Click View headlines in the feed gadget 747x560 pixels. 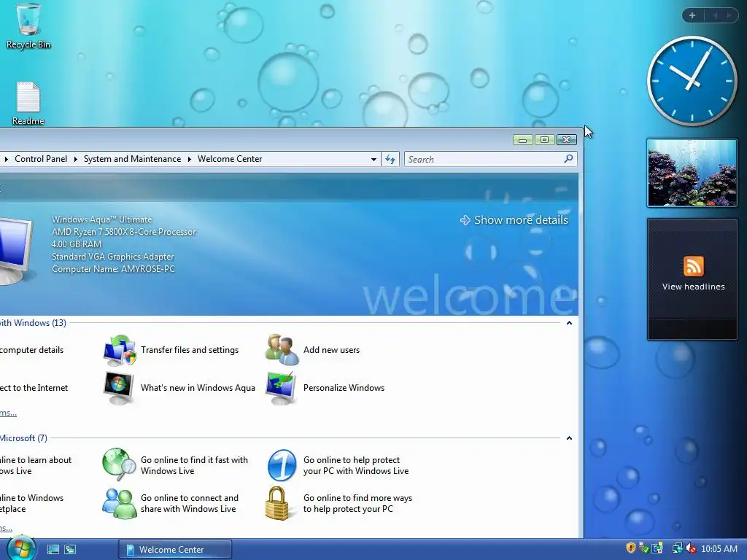(x=693, y=287)
